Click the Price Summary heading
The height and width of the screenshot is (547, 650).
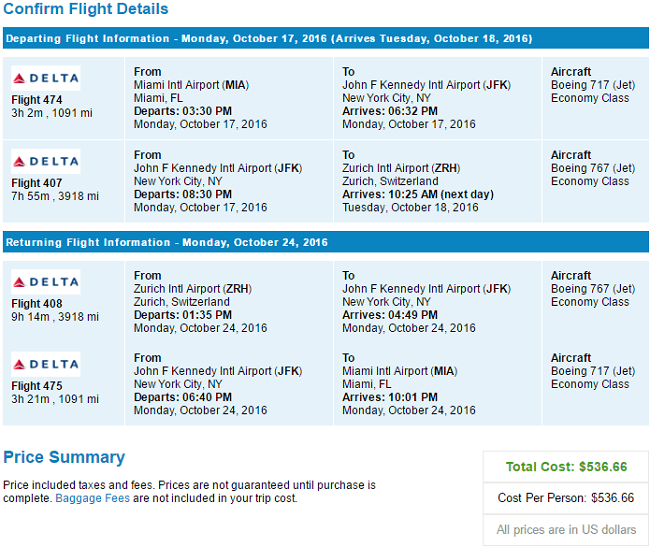[x=64, y=457]
